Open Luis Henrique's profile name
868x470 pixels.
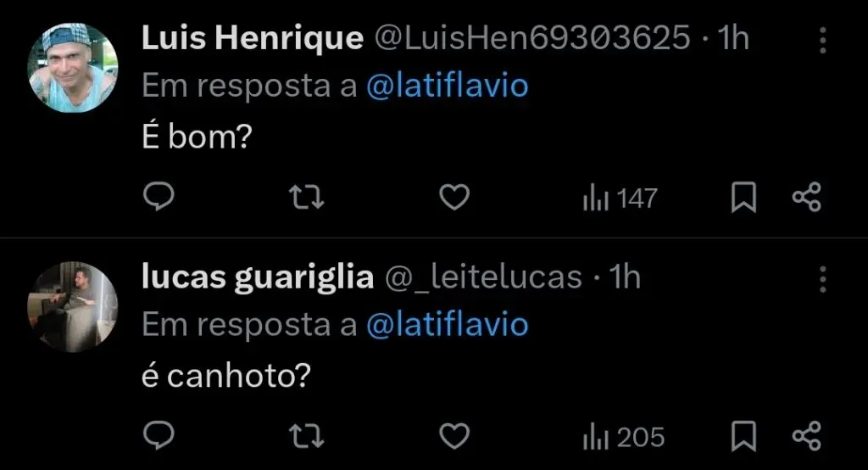click(252, 38)
